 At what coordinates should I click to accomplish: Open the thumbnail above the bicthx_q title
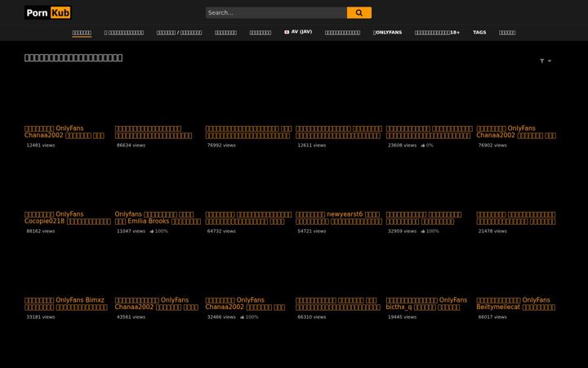429,272
